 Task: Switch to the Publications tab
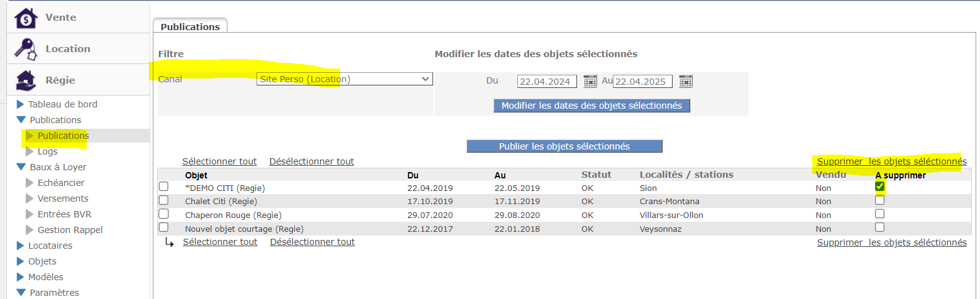click(190, 26)
